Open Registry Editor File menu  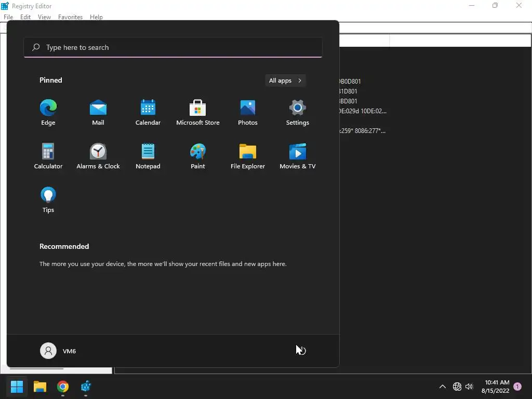(x=8, y=17)
